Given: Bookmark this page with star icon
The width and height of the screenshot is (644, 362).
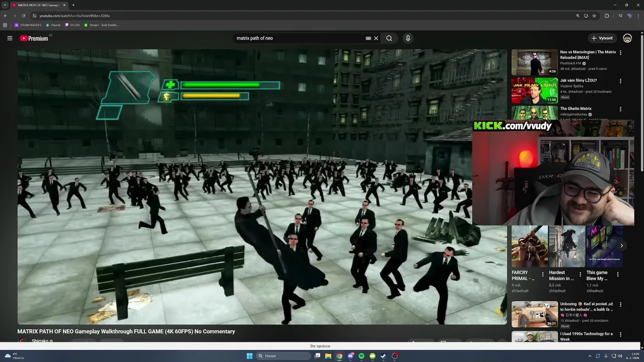Looking at the screenshot, I should tap(594, 16).
